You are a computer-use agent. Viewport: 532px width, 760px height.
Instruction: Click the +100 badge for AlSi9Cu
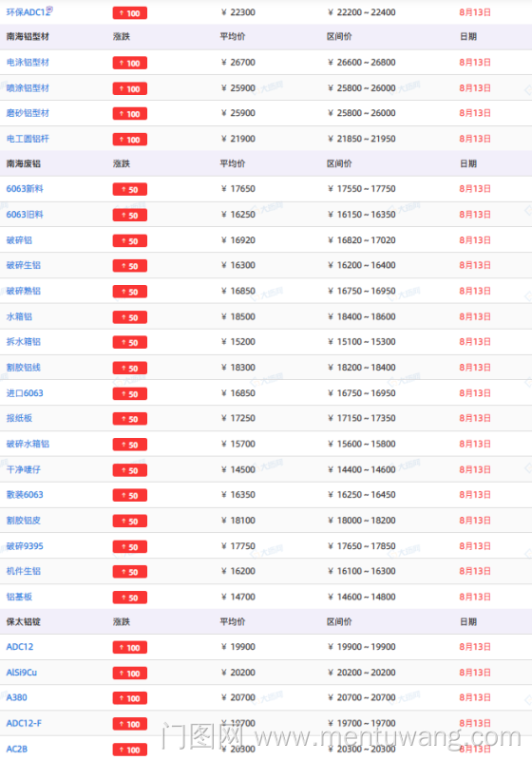point(130,674)
